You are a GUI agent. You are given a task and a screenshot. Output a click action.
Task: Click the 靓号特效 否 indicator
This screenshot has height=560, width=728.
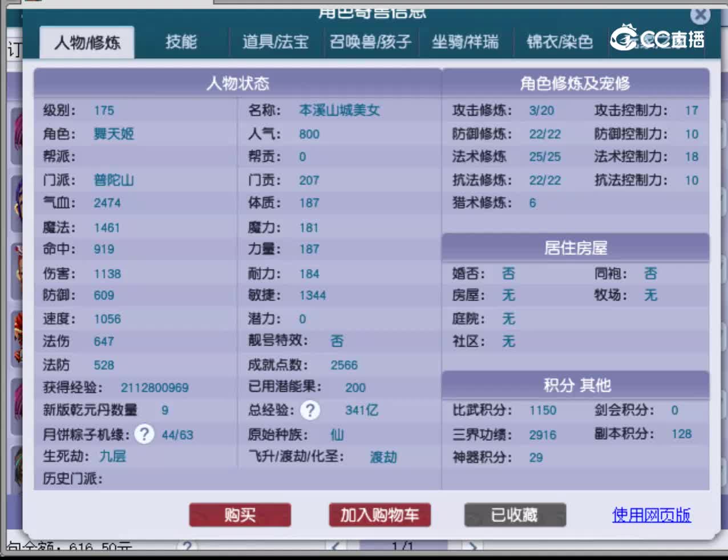coord(337,340)
